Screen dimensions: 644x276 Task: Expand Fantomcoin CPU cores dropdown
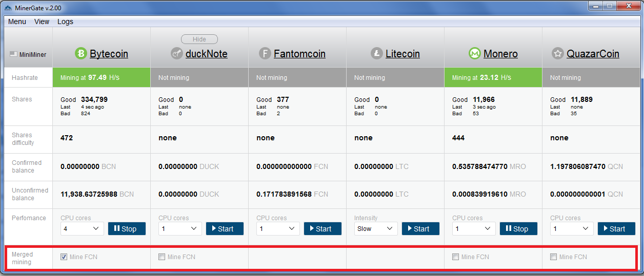click(278, 229)
